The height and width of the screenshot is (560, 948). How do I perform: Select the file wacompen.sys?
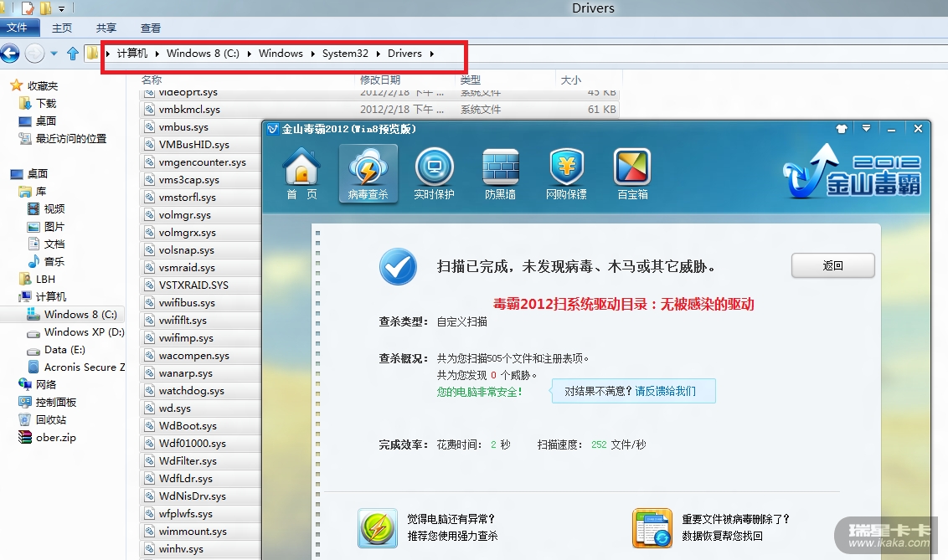coord(193,355)
